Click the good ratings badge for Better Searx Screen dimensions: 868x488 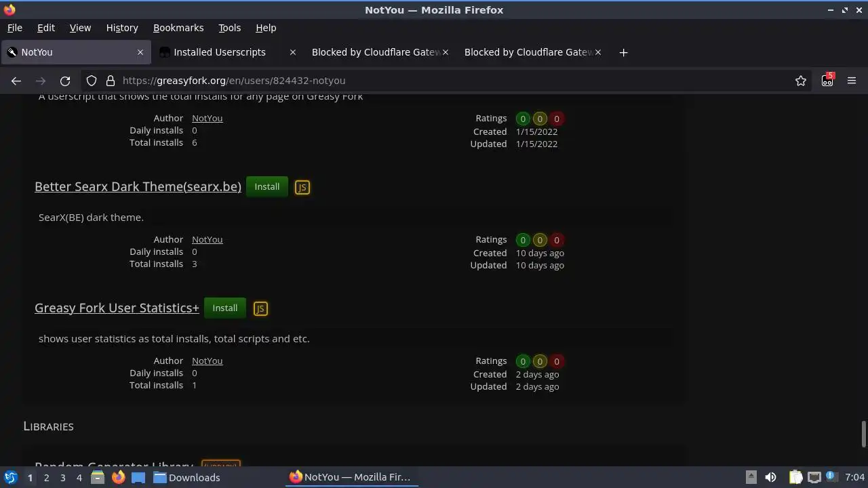click(x=523, y=240)
